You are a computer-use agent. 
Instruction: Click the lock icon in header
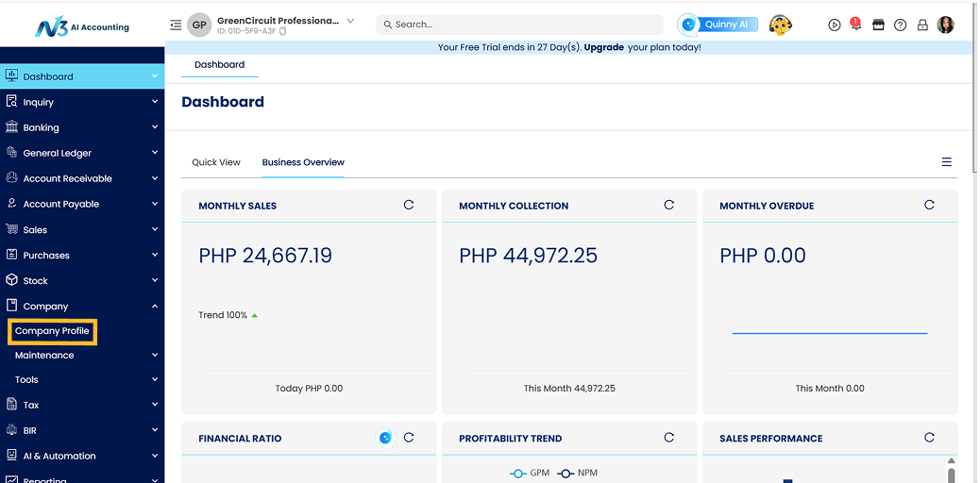pyautogui.click(x=922, y=25)
